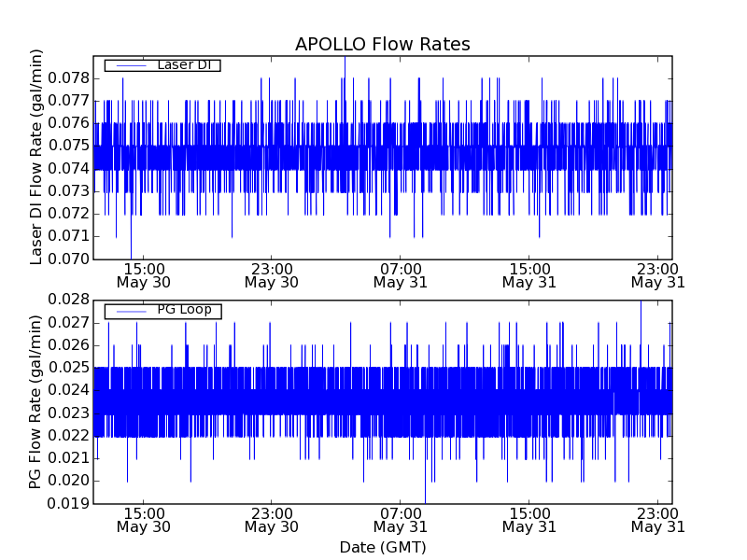
Task: Click top plot's 23:00 May 31 tick label
Action: click(x=657, y=274)
